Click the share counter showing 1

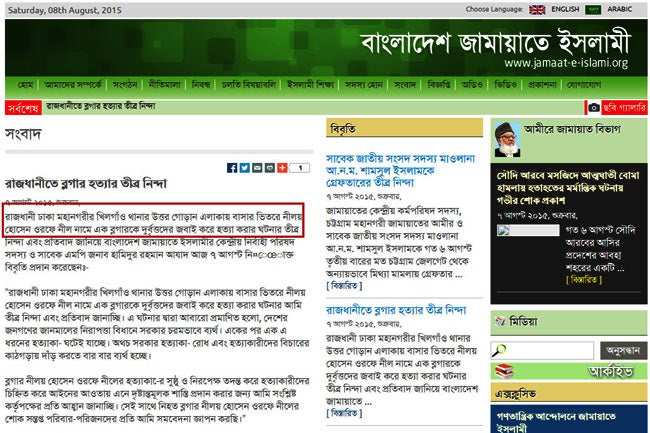tap(300, 168)
